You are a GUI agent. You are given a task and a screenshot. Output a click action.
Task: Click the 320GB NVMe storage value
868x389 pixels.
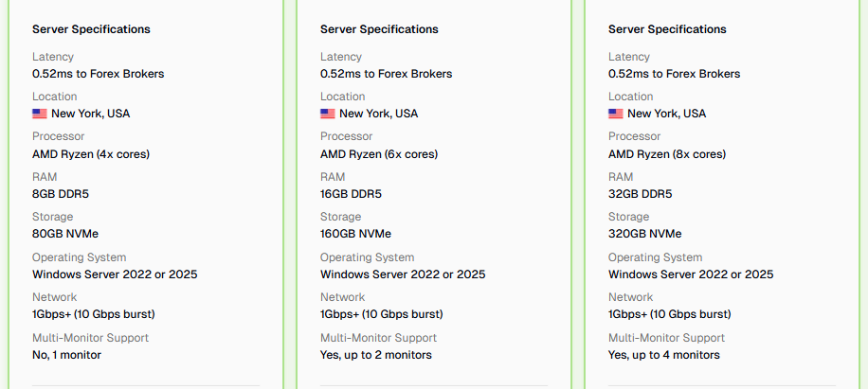tap(645, 234)
